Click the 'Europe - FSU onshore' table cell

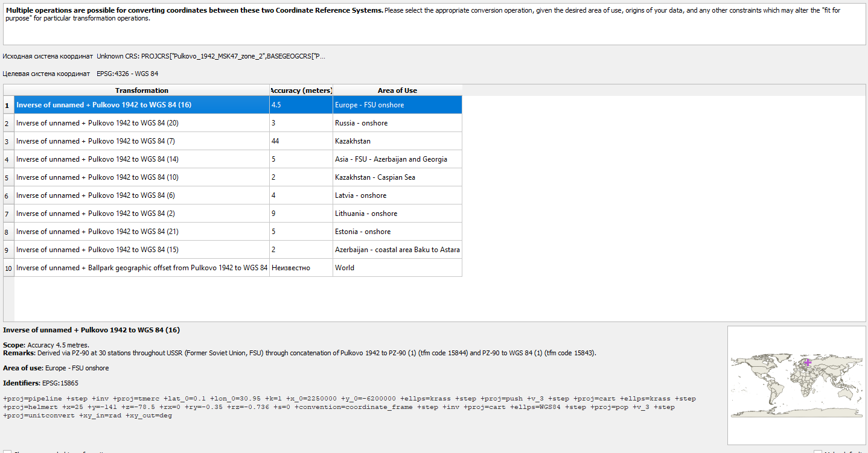tap(397, 105)
